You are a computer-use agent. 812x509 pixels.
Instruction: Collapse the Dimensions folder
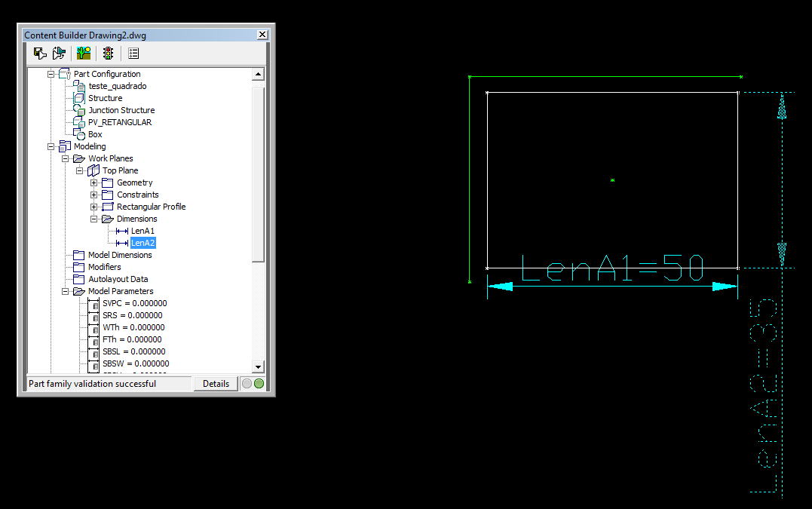pyautogui.click(x=93, y=219)
